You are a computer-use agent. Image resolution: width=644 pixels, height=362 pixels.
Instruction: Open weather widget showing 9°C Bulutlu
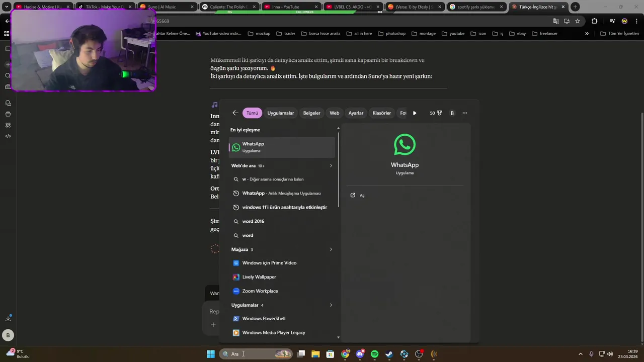18,354
